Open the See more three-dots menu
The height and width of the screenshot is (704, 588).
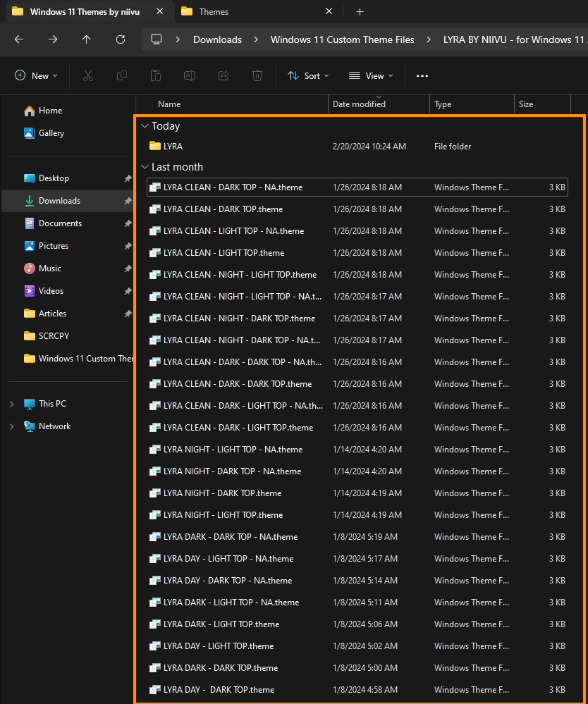tap(422, 76)
